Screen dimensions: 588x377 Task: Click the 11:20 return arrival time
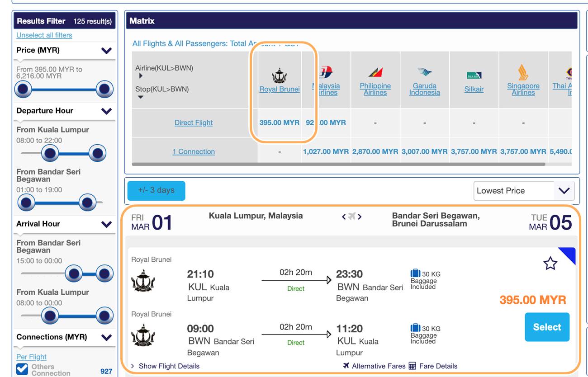pyautogui.click(x=350, y=329)
